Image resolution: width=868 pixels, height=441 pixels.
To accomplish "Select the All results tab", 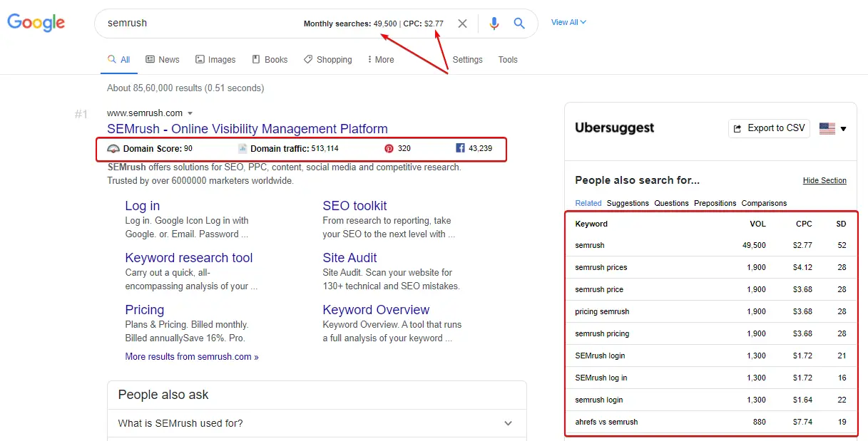I will 118,60.
